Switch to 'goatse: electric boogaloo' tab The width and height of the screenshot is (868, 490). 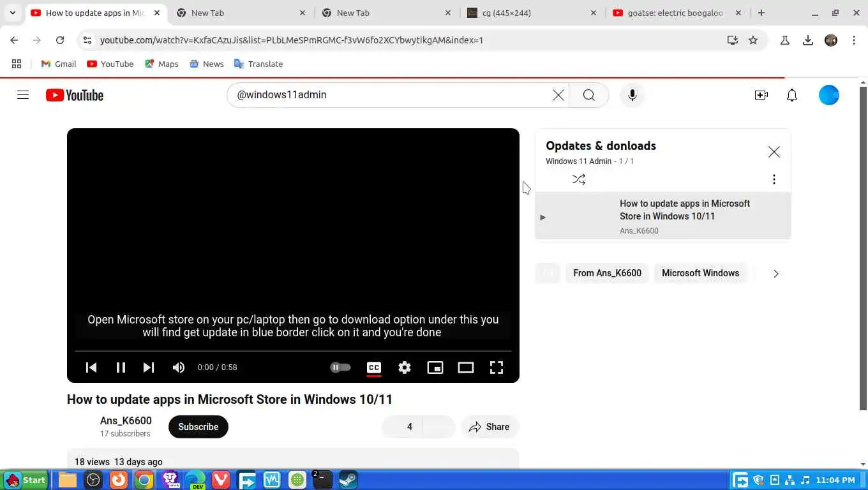[676, 13]
